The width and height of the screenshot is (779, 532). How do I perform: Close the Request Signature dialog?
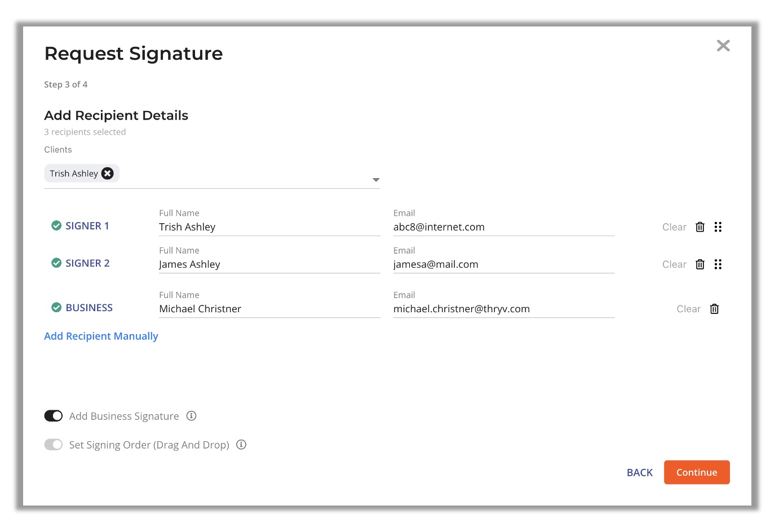click(723, 46)
